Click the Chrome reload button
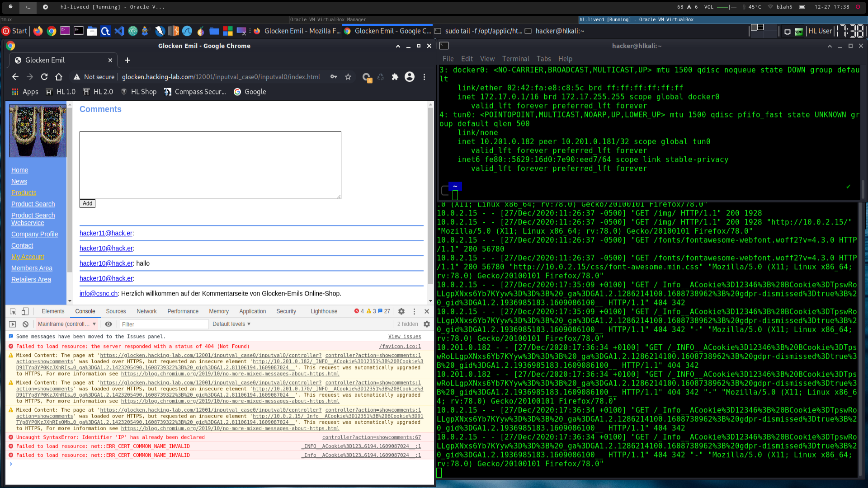868x488 pixels. point(44,77)
